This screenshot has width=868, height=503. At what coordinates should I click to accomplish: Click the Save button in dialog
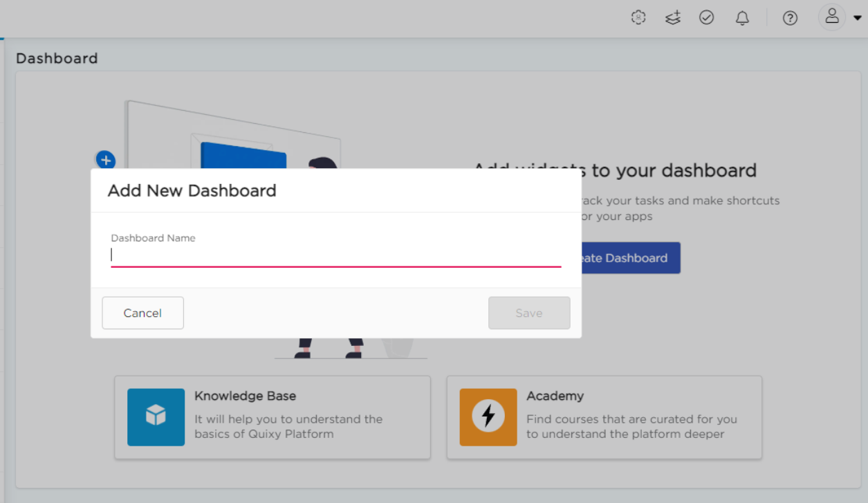tap(529, 313)
